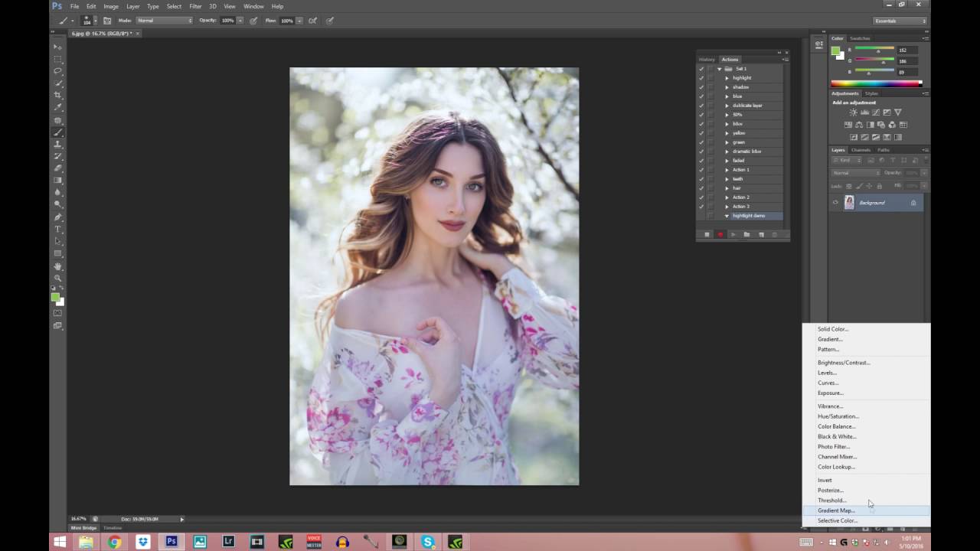Open the layer blend mode Normal dropdown
980x551 pixels.
[x=855, y=173]
